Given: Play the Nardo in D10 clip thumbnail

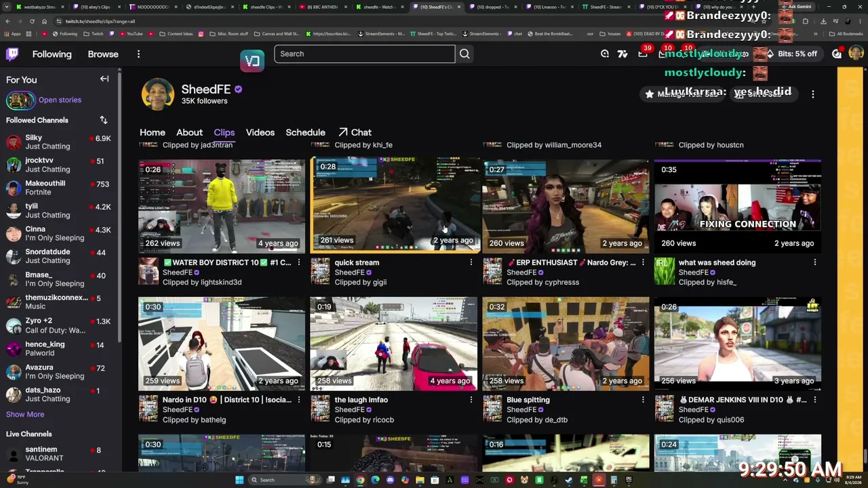Looking at the screenshot, I should (x=222, y=344).
